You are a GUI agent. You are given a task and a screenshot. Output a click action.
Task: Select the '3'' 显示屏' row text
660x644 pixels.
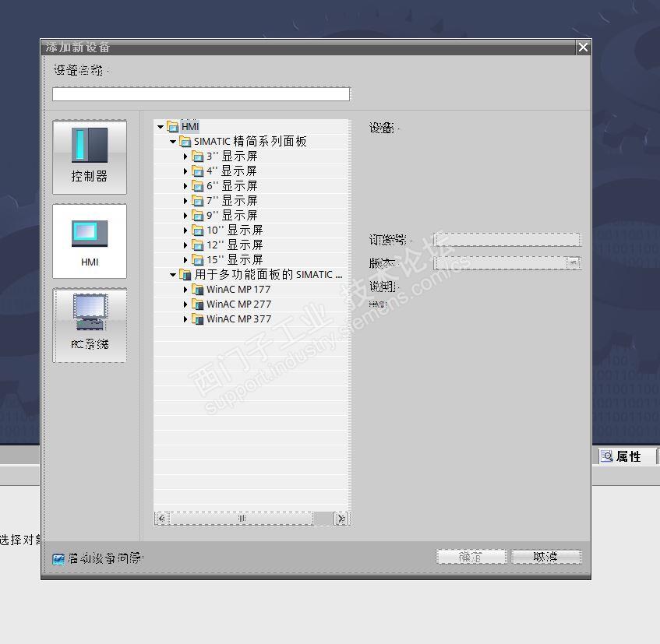pos(231,157)
